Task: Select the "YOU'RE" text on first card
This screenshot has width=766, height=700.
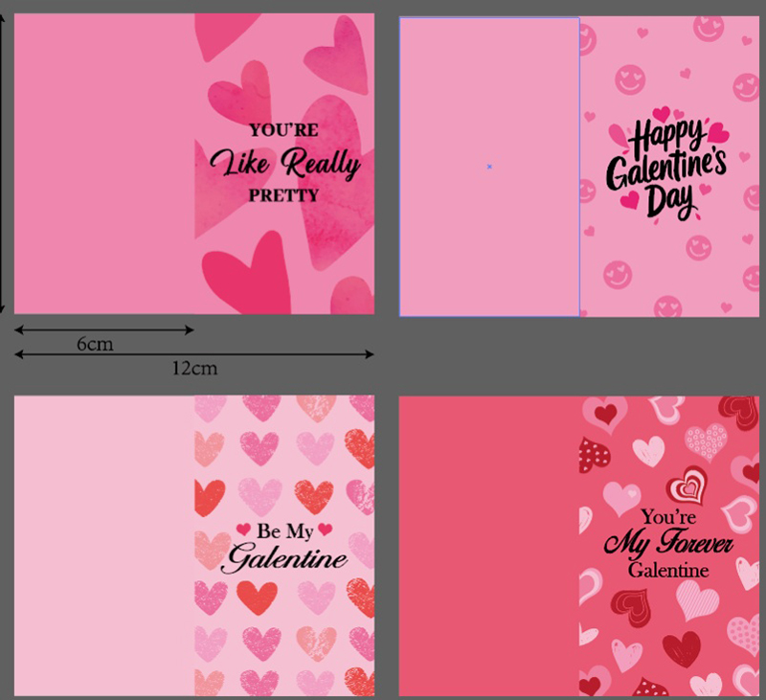Action: click(283, 130)
